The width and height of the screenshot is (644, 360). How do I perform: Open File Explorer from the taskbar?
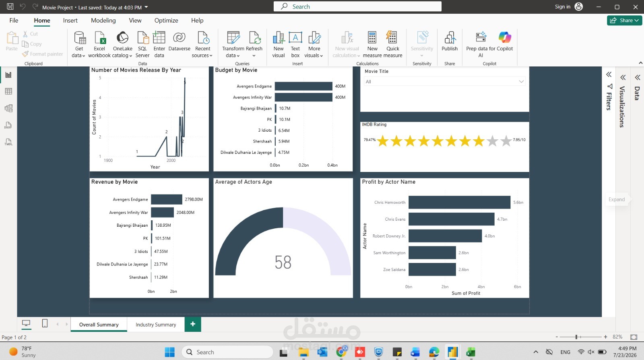(x=303, y=352)
